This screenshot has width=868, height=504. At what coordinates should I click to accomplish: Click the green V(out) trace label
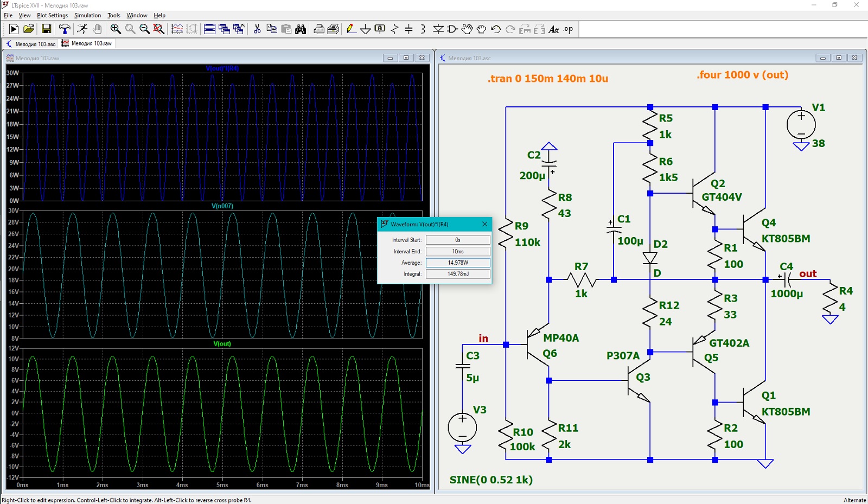click(222, 344)
